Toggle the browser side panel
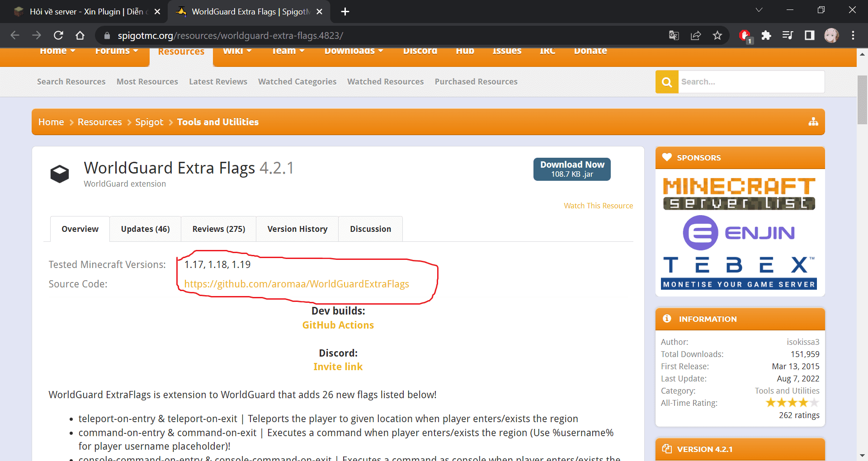 [x=809, y=35]
